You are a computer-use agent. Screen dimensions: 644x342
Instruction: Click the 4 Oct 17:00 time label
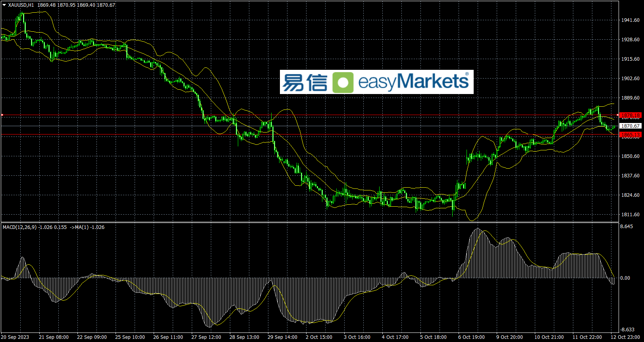point(395,337)
